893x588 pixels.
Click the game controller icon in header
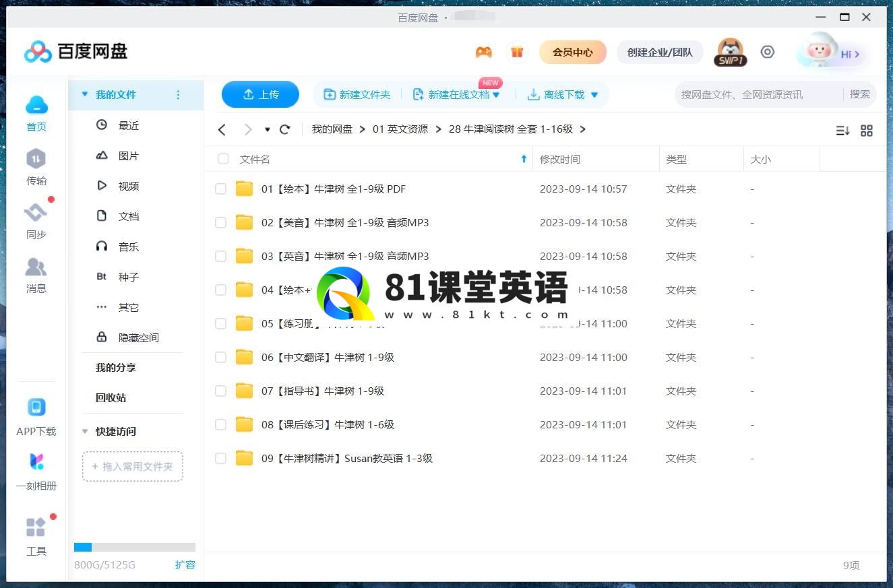click(483, 52)
